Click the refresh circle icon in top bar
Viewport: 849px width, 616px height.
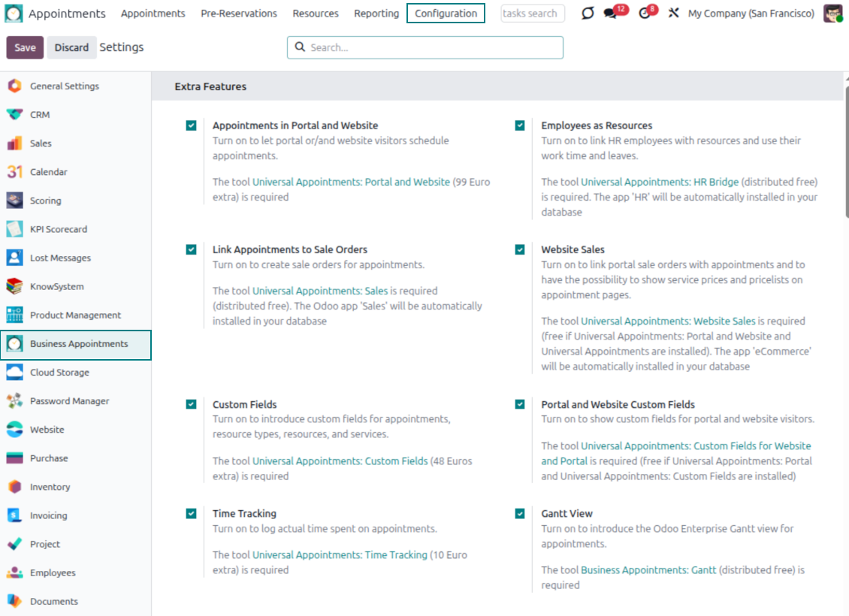coord(588,14)
